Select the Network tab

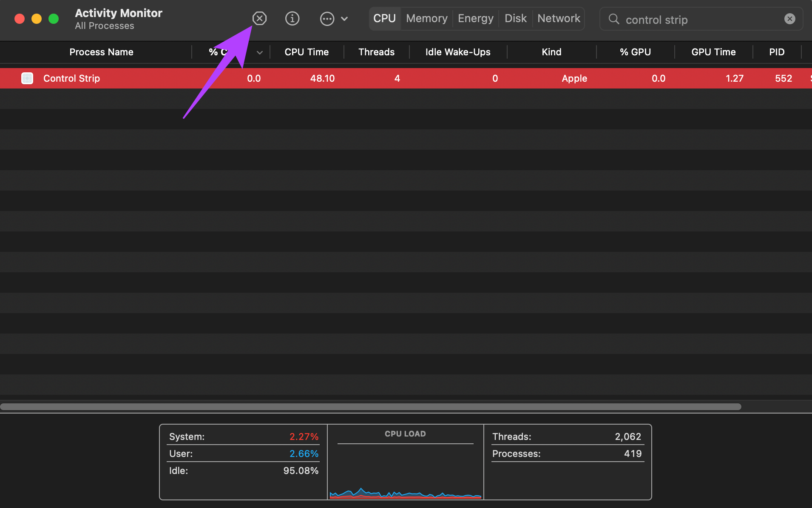pos(559,19)
